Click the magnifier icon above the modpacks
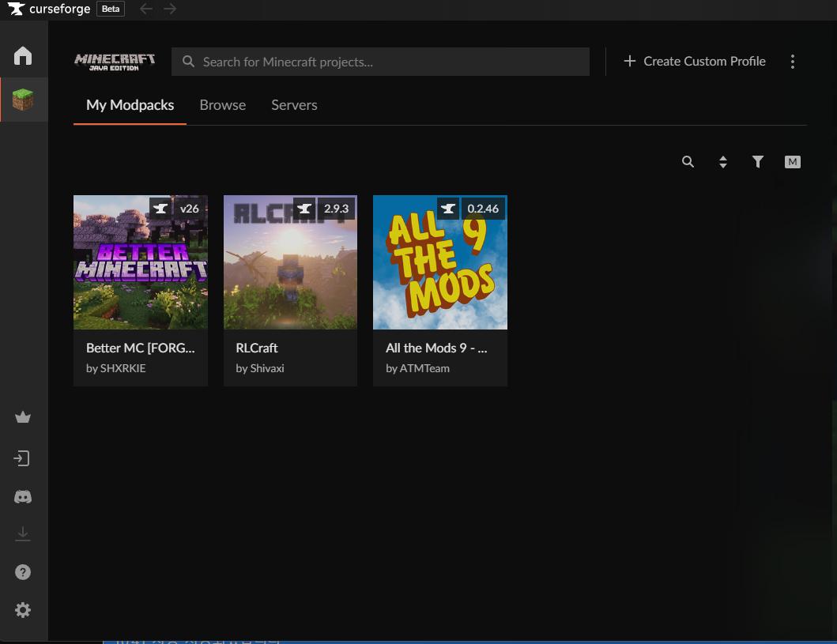The height and width of the screenshot is (644, 837). (688, 162)
